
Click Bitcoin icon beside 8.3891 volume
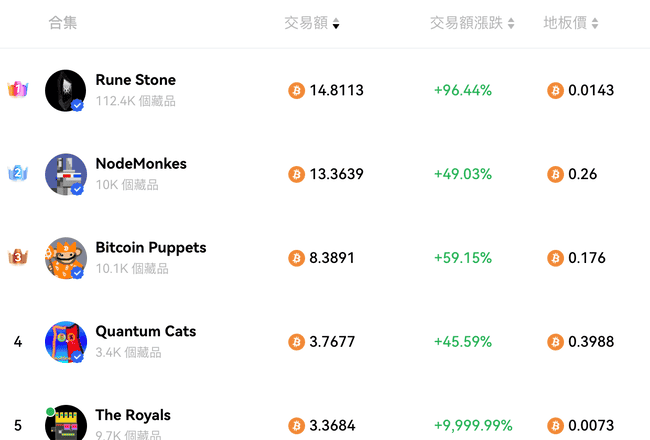pos(296,258)
